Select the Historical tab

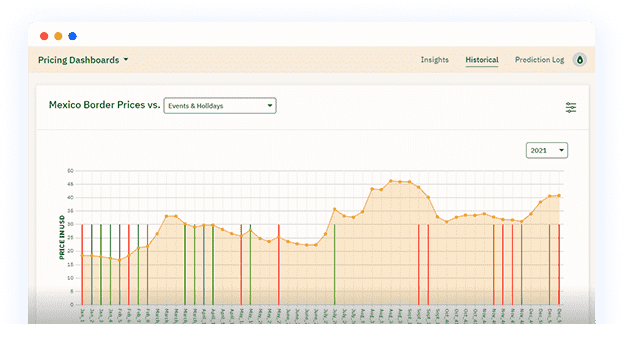(482, 60)
